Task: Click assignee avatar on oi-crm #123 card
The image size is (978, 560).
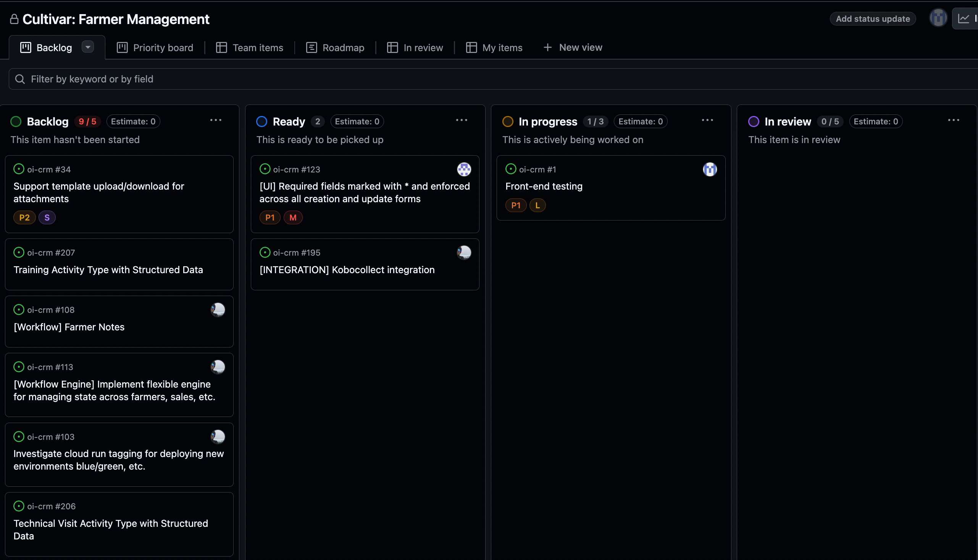Action: pos(464,169)
